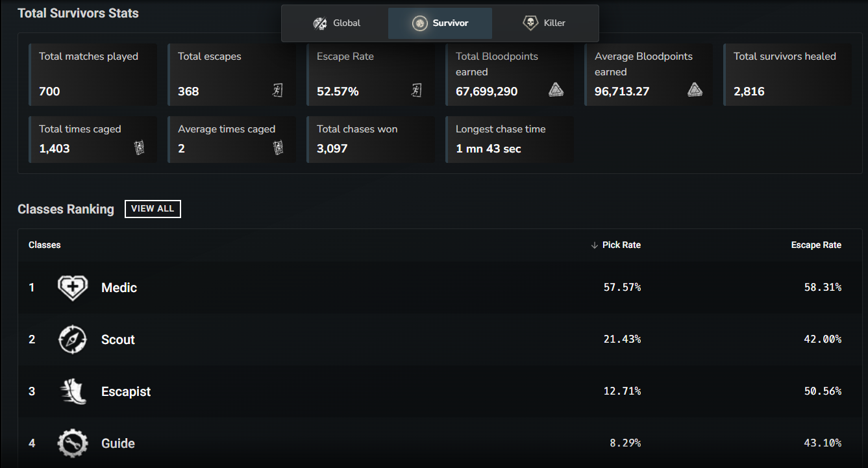Click the 1 mn 43 sec value
Screen dimensions: 868x468
pos(488,149)
